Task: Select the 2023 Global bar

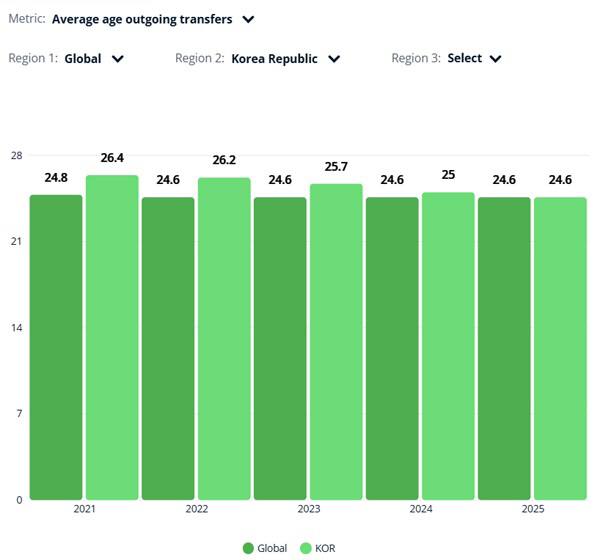Action: pos(280,348)
